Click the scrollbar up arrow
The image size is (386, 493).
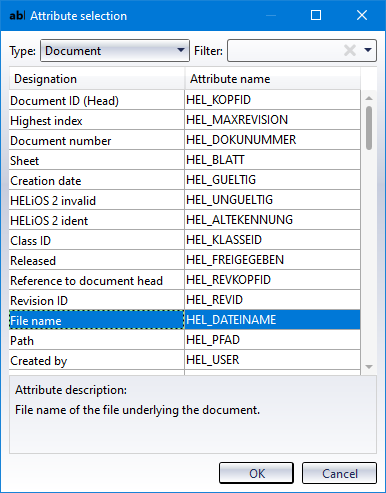point(369,98)
